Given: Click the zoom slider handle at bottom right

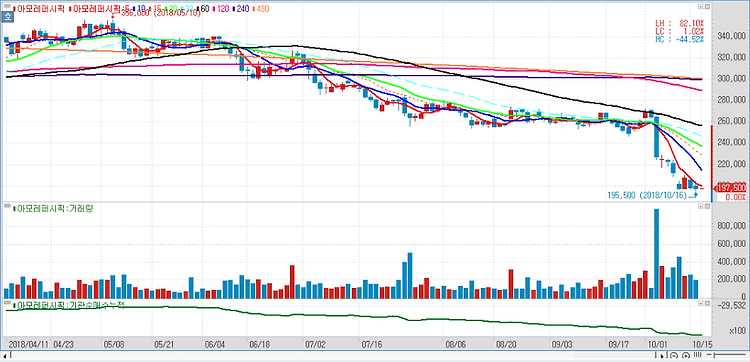Looking at the screenshot, I should [714, 355].
